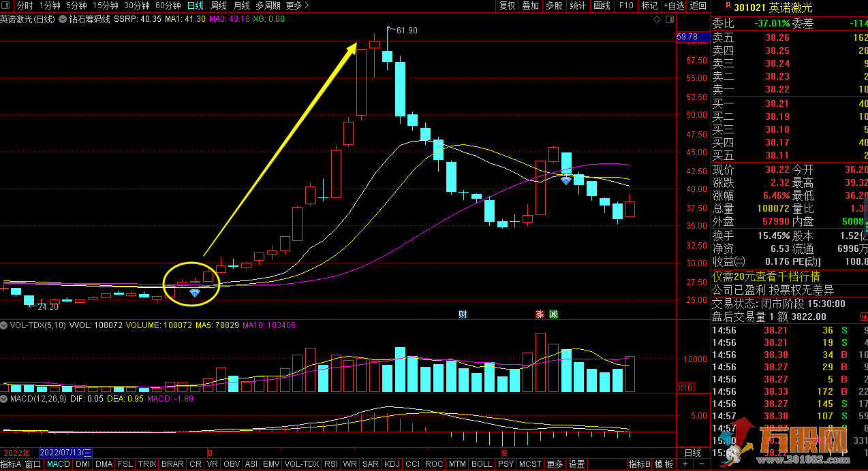This screenshot has width=868, height=471.
Task: Click the 2022/07/13 date marker on timeline
Action: [65, 453]
